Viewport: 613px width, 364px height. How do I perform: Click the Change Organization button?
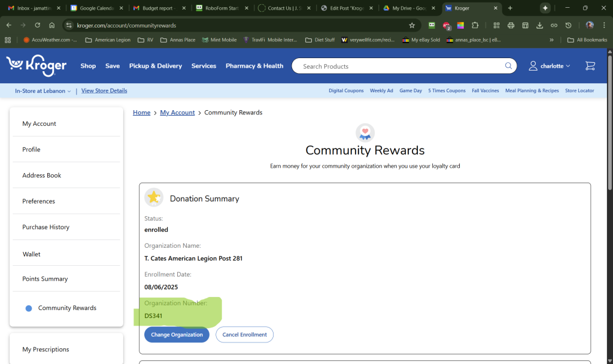tap(177, 335)
